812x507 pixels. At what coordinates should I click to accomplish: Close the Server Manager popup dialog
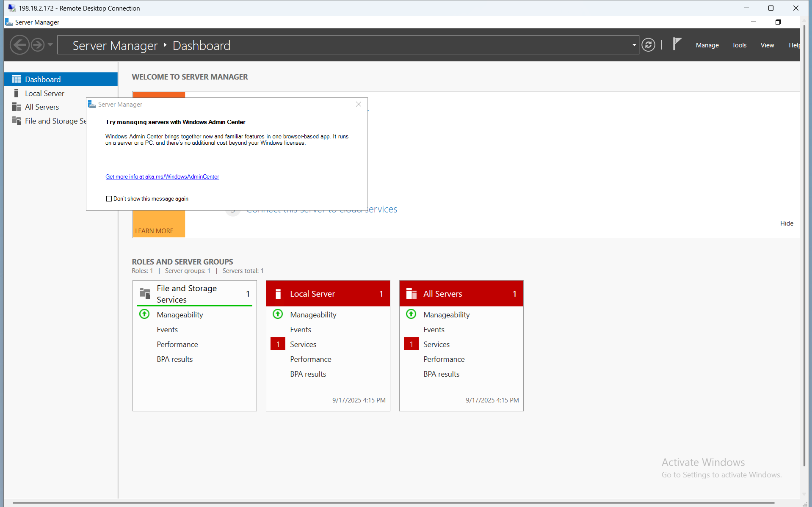[359, 105]
